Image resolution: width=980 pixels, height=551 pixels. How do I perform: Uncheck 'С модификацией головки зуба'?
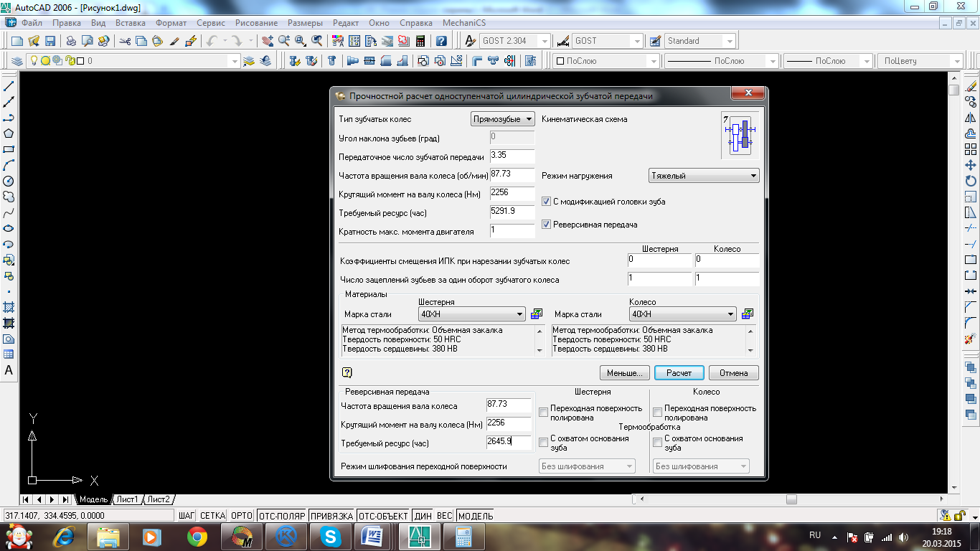click(x=546, y=202)
